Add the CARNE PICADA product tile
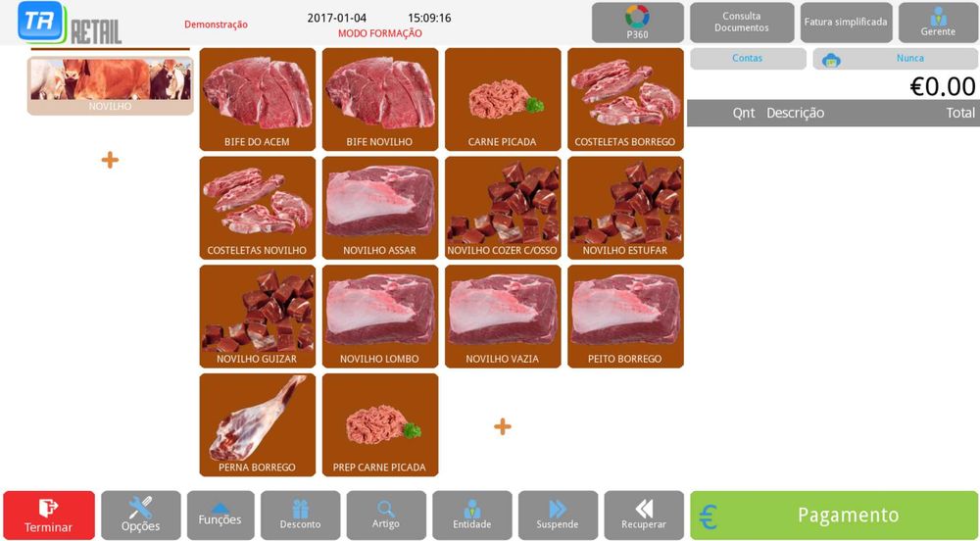This screenshot has width=980, height=541. point(503,99)
